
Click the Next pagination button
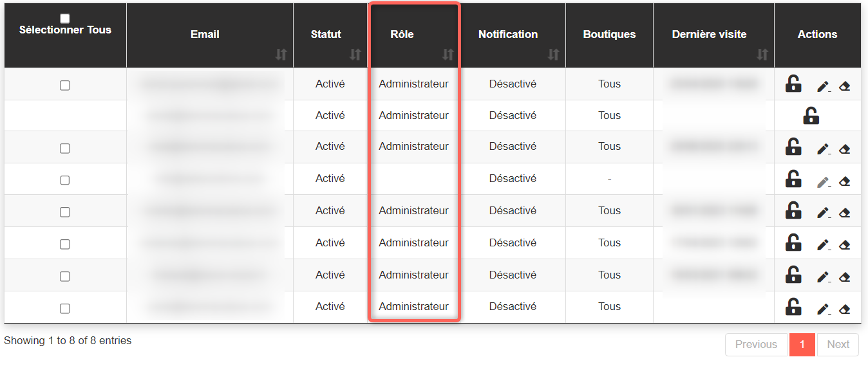coord(838,345)
